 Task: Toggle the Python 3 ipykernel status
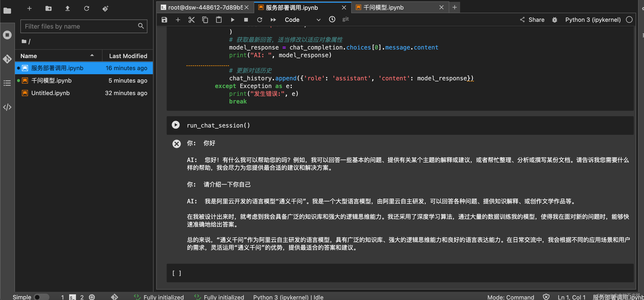coord(631,20)
